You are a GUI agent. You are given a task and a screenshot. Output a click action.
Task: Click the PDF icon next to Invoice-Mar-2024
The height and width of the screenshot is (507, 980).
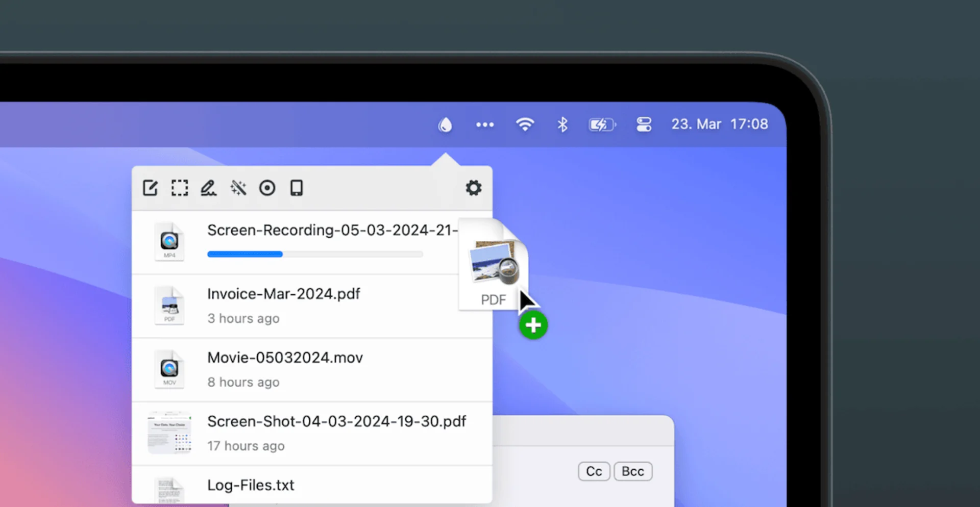click(169, 306)
